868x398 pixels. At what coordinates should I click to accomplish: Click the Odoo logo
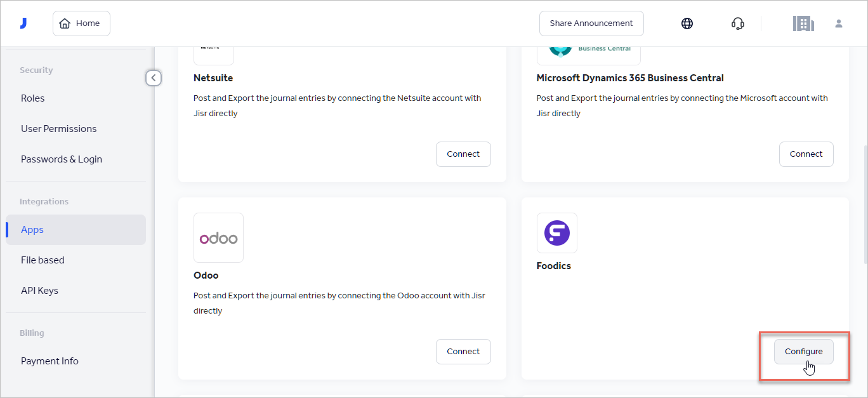[x=218, y=238]
